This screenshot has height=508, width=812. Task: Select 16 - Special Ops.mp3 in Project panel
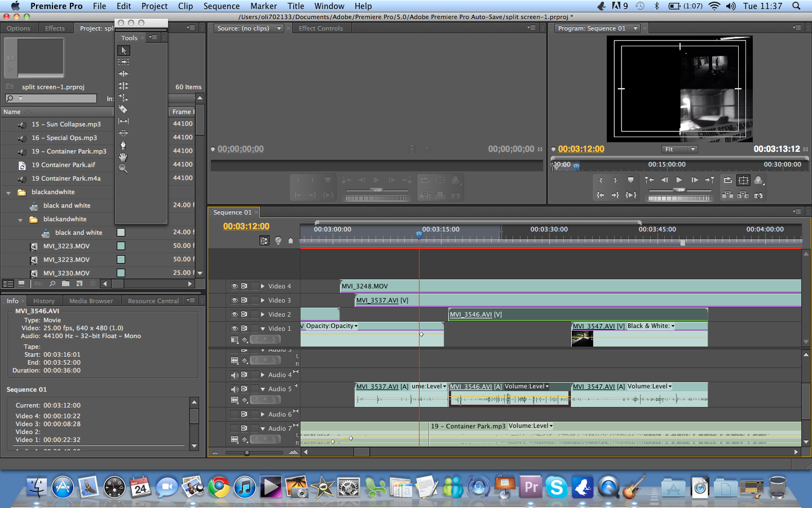point(64,138)
